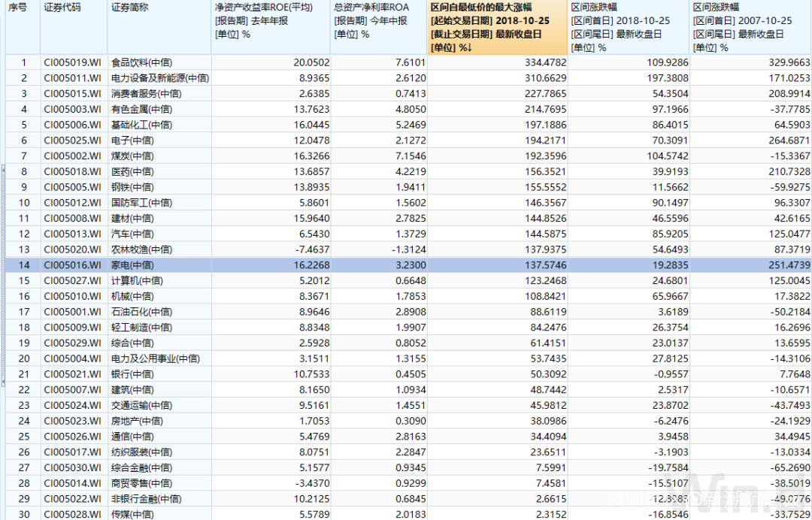Select the 净资产收益率ROE(平均) column header
This screenshot has height=520, width=812.
tap(271, 27)
